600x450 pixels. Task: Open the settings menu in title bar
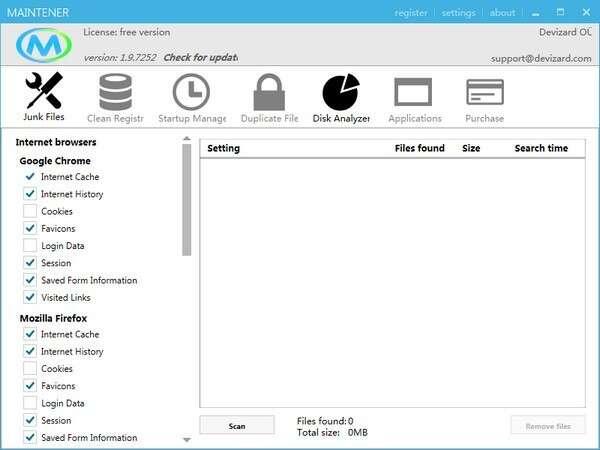pos(458,13)
